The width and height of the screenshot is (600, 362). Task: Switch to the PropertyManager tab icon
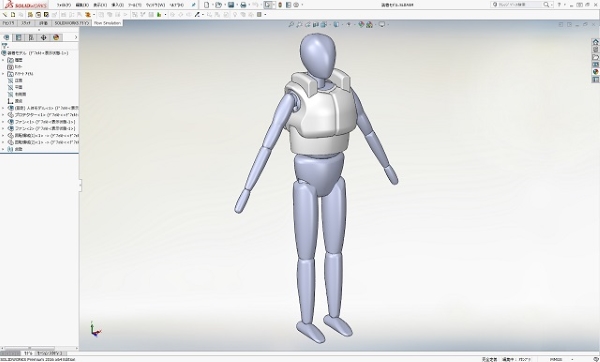(18, 37)
